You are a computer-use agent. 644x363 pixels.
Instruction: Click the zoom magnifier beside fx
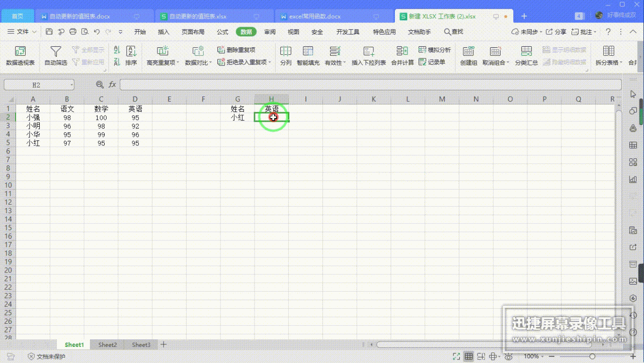(100, 84)
